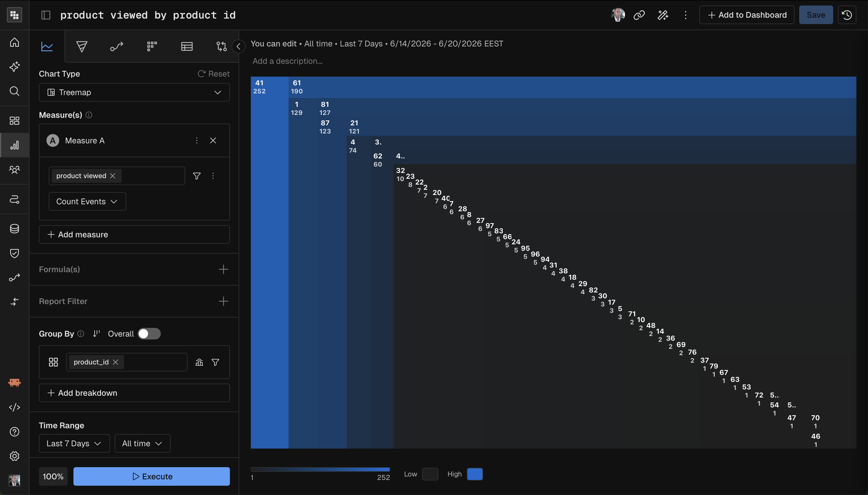
Task: Click the report title text
Action: pyautogui.click(x=148, y=15)
